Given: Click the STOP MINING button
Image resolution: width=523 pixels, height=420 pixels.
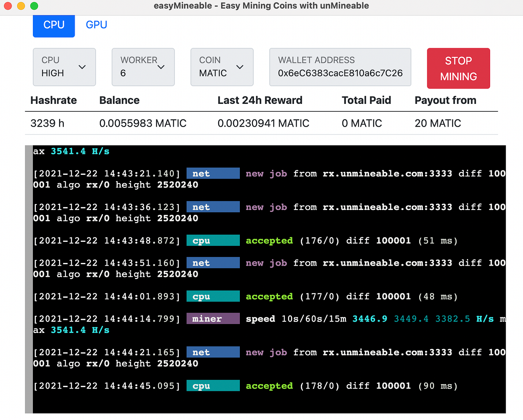Looking at the screenshot, I should [x=458, y=68].
